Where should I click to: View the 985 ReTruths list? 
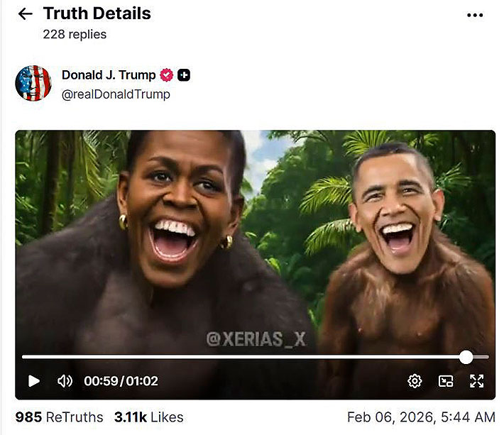click(59, 417)
